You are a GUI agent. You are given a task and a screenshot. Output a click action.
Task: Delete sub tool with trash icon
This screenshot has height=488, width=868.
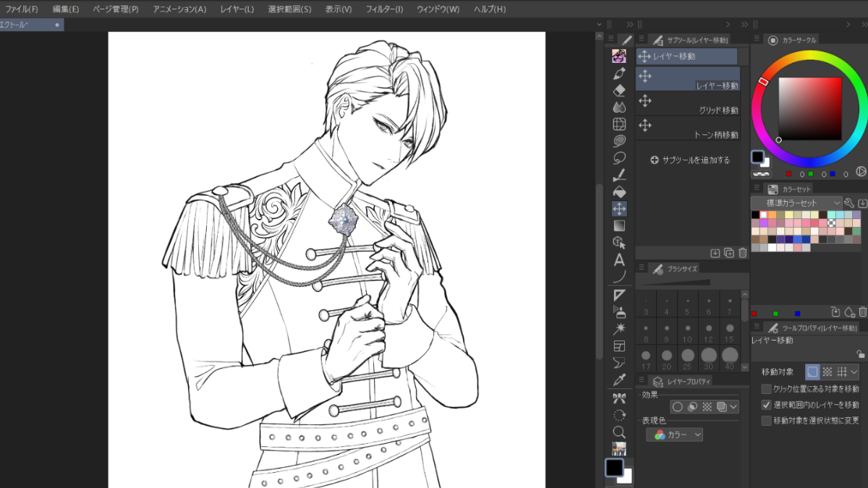point(742,252)
